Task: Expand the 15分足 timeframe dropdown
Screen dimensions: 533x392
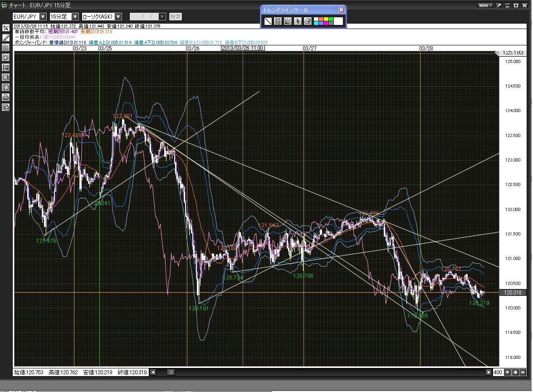Action: 75,17
